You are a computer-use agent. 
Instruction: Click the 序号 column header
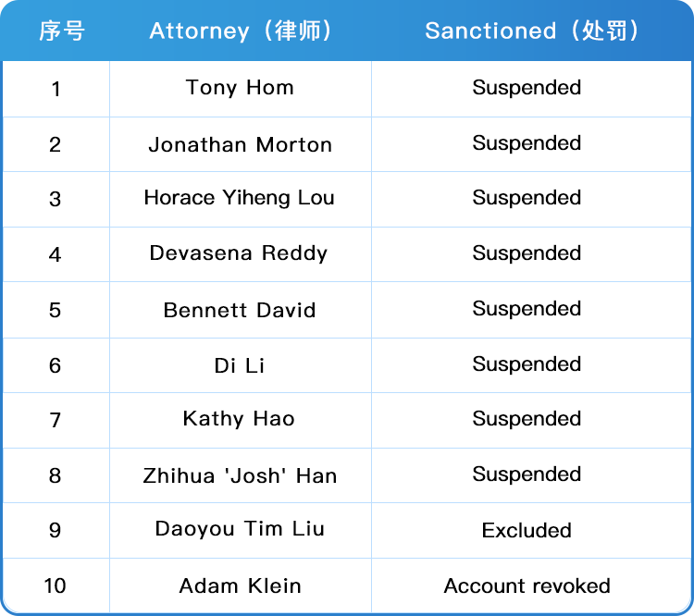pos(61,31)
